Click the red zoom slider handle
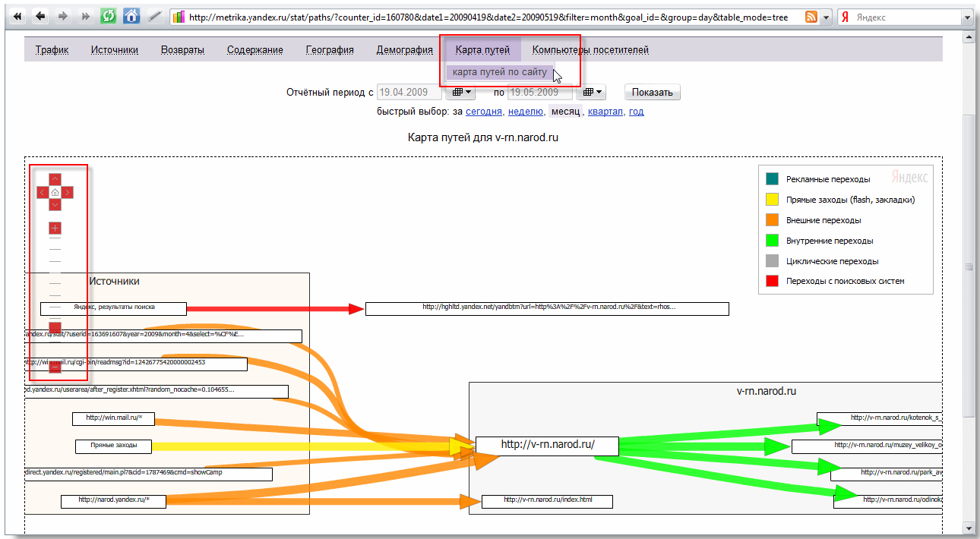Screen dimensions: 980x539 [x=55, y=328]
